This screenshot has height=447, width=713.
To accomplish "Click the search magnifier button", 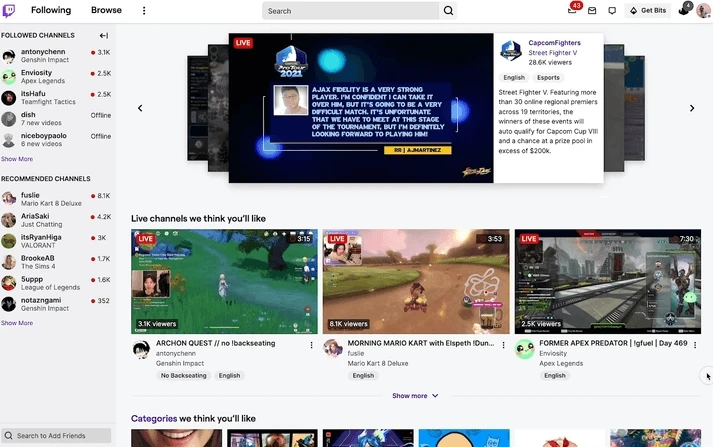I will pos(448,11).
